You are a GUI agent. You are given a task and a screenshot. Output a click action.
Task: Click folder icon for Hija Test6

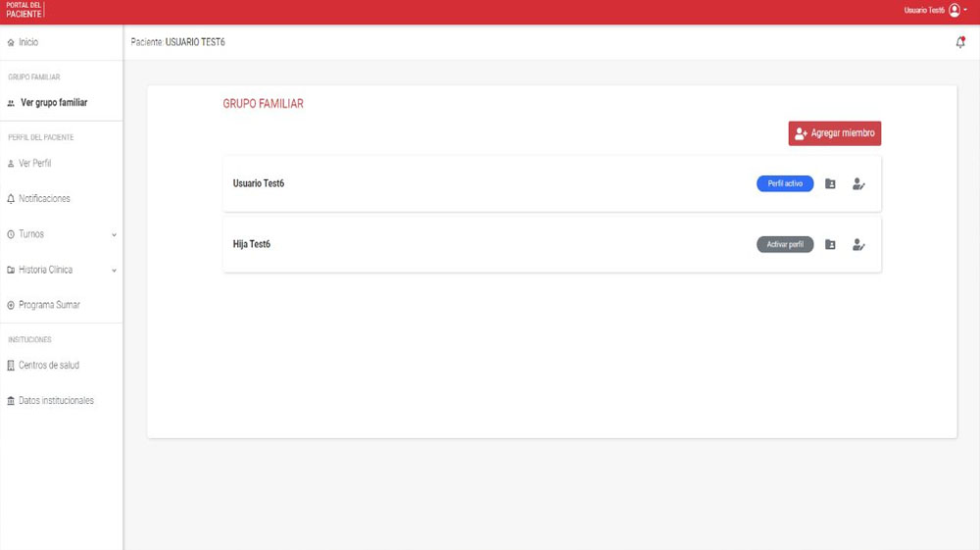tap(830, 245)
